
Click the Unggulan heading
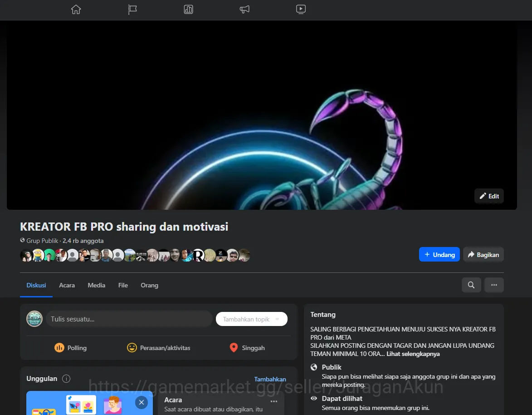42,379
